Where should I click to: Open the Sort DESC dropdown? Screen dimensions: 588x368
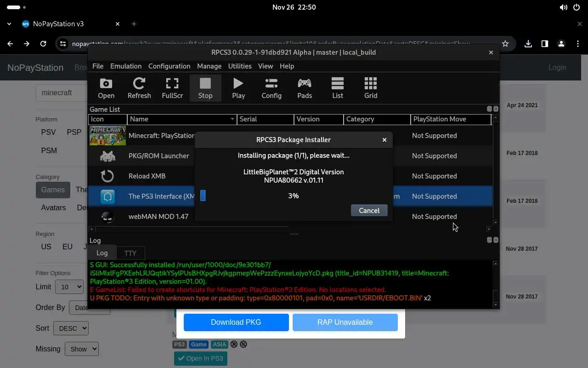coord(71,328)
